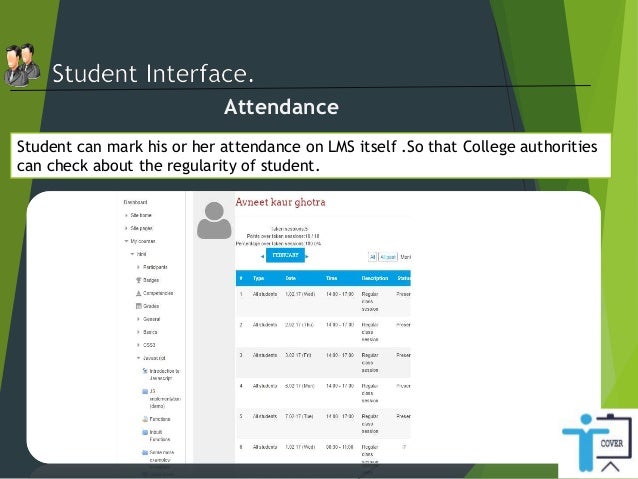
Task: Go to next month using right arrow
Action: tap(307, 256)
